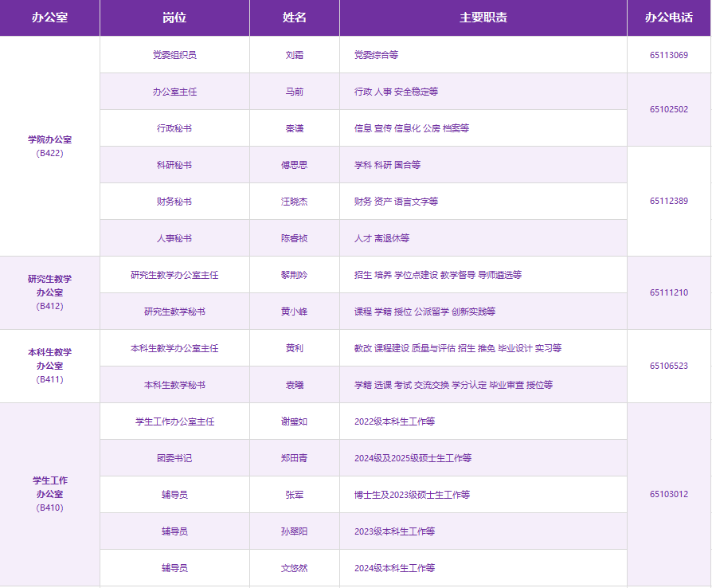Click the 办公电话 column header

pos(668,18)
